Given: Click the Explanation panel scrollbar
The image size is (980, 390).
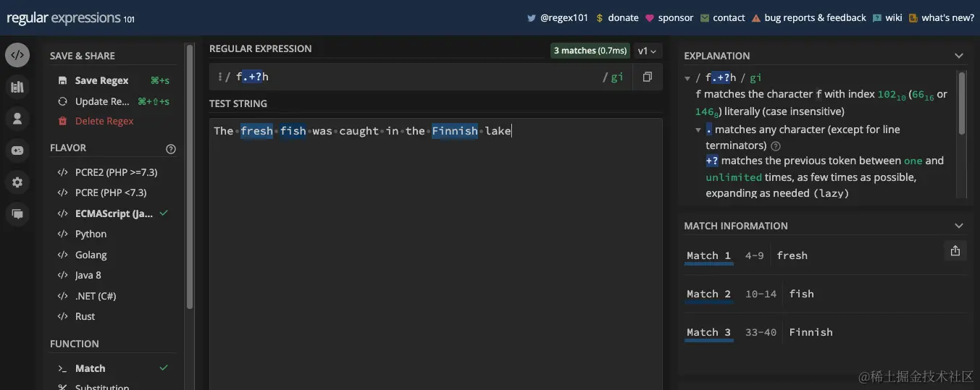Looking at the screenshot, I should pyautogui.click(x=962, y=103).
